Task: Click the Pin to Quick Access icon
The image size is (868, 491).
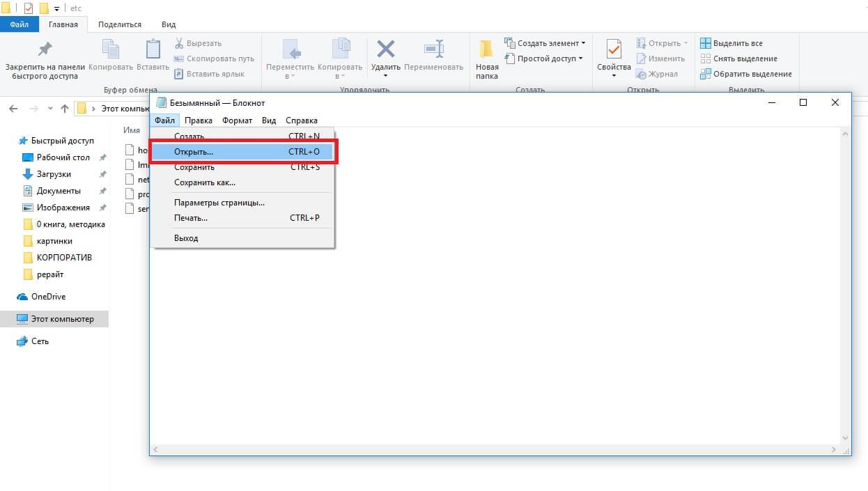Action: click(x=45, y=50)
